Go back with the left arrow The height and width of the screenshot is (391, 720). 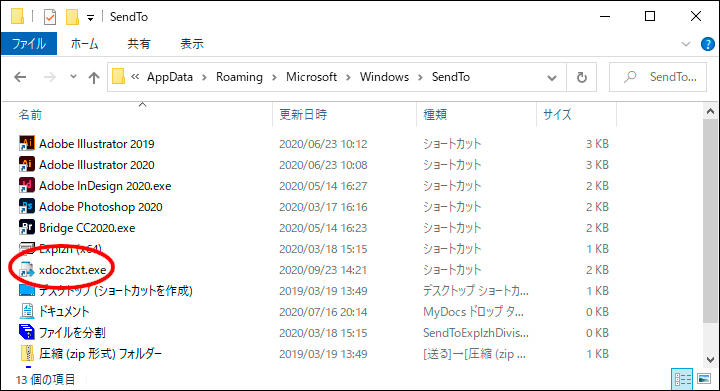(x=20, y=77)
